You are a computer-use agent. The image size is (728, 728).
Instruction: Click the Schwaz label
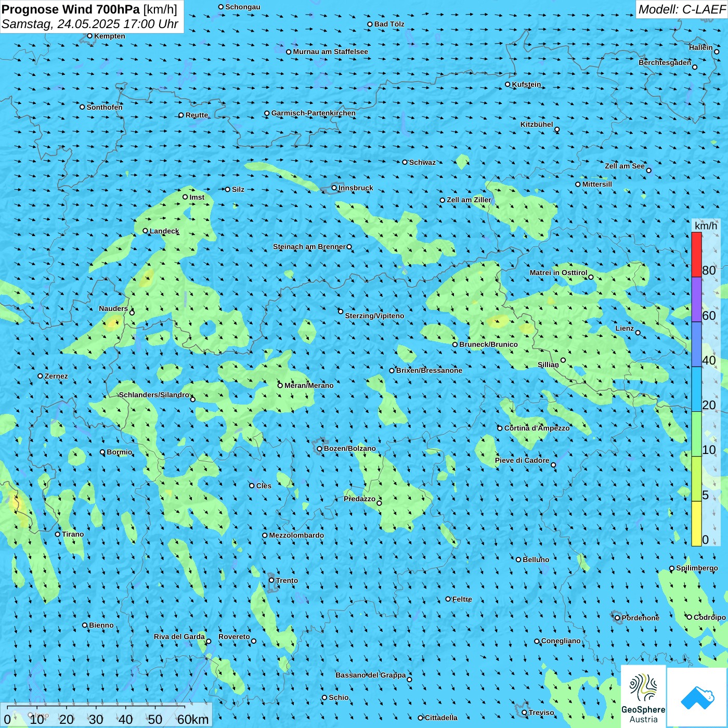(422, 162)
